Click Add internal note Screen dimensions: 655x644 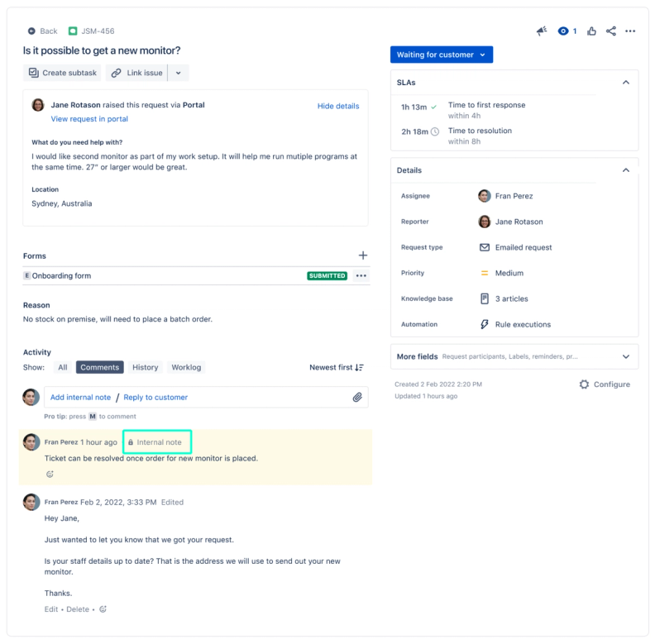pyautogui.click(x=80, y=397)
